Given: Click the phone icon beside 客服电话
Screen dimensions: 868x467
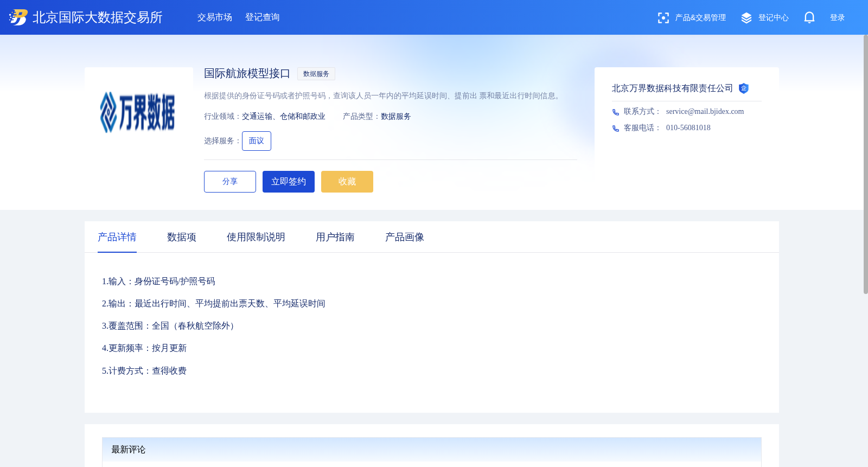Looking at the screenshot, I should tap(616, 129).
